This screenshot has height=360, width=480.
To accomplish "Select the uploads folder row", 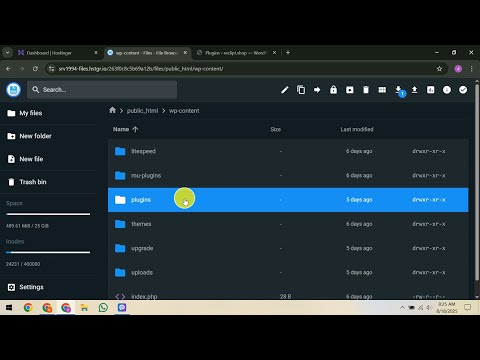I will pyautogui.click(x=288, y=272).
